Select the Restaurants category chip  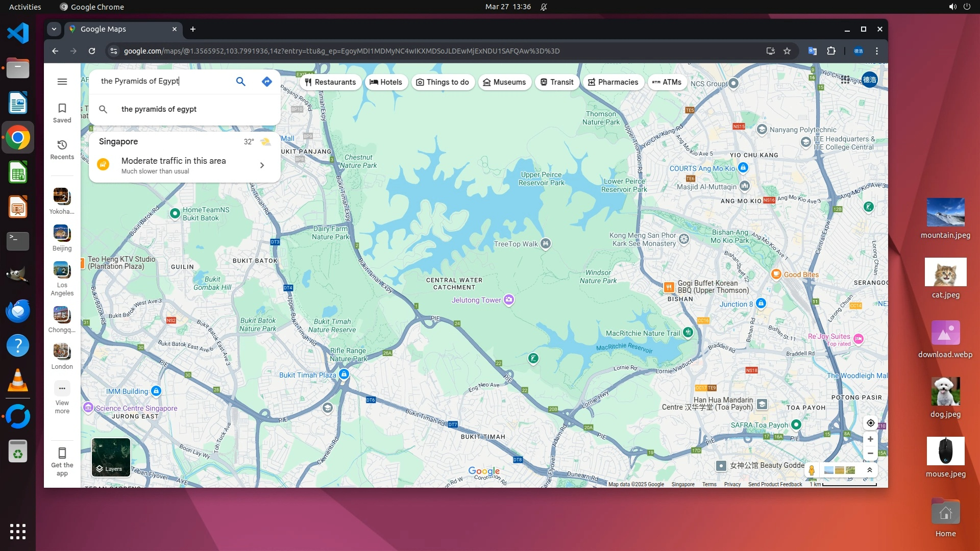pos(330,82)
